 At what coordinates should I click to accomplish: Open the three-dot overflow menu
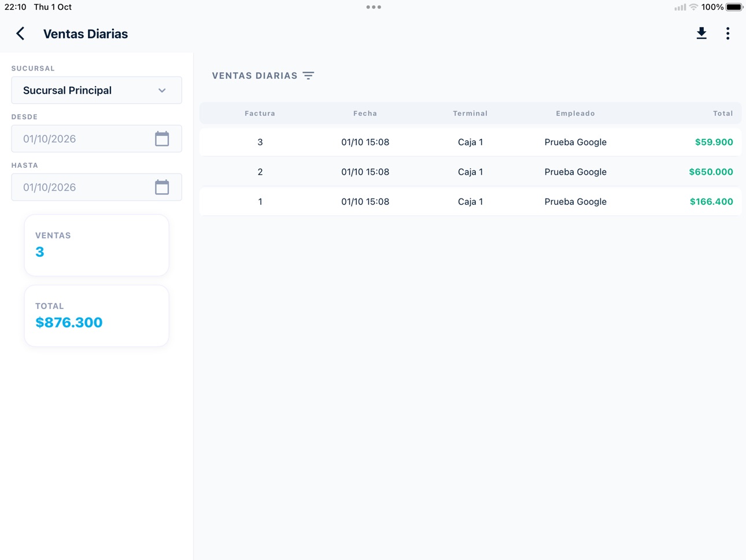[727, 34]
